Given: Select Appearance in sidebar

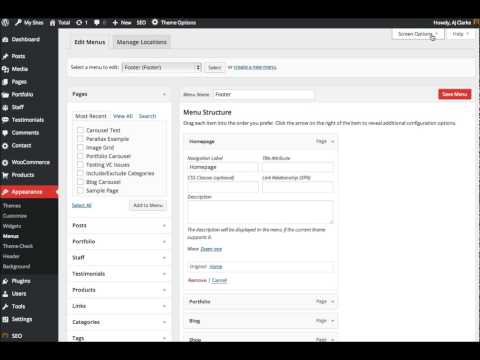Looking at the screenshot, I should 29,192.
